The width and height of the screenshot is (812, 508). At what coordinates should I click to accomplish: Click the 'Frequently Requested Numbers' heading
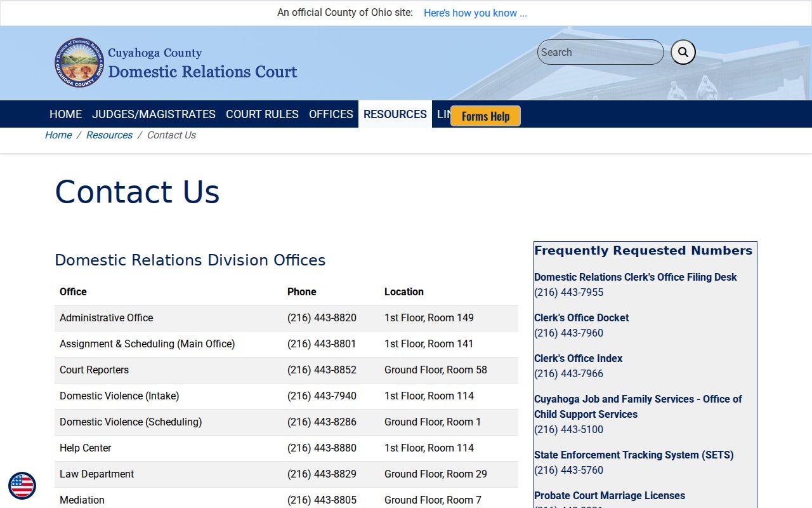[x=643, y=250]
